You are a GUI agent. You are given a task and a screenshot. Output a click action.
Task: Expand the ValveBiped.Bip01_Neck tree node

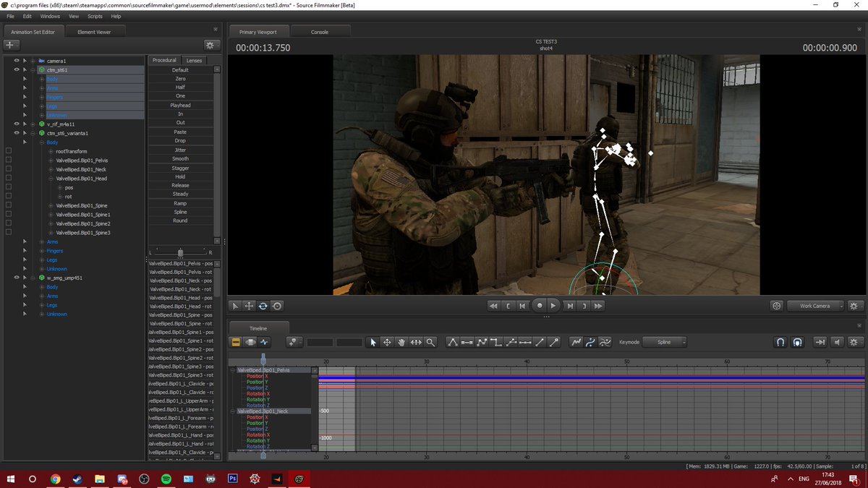[51, 169]
